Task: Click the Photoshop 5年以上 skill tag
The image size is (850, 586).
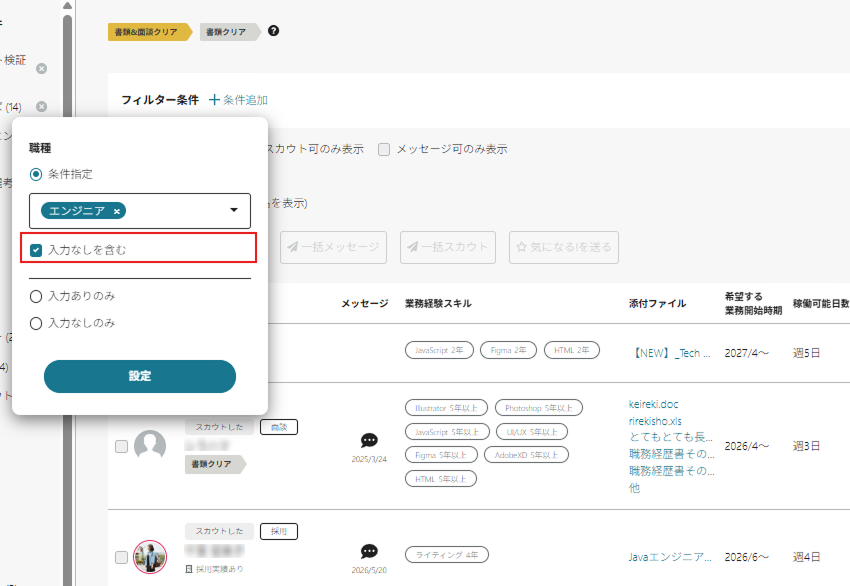Action: [x=539, y=408]
